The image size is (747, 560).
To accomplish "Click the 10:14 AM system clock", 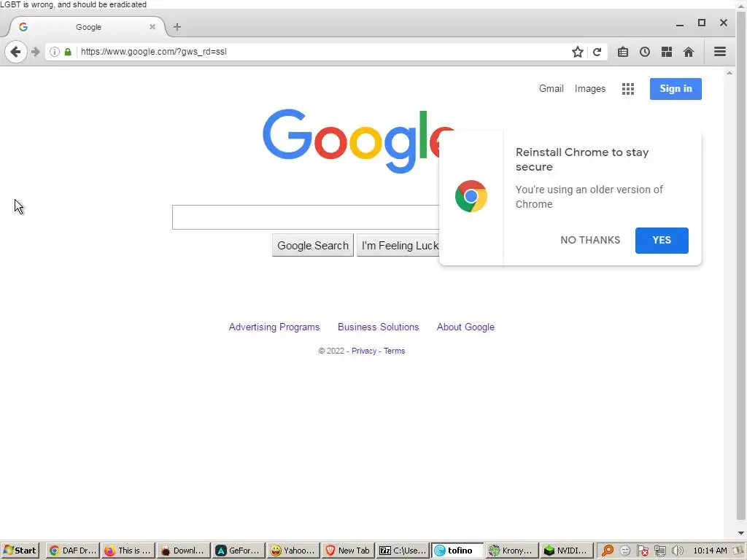I will coord(710,551).
